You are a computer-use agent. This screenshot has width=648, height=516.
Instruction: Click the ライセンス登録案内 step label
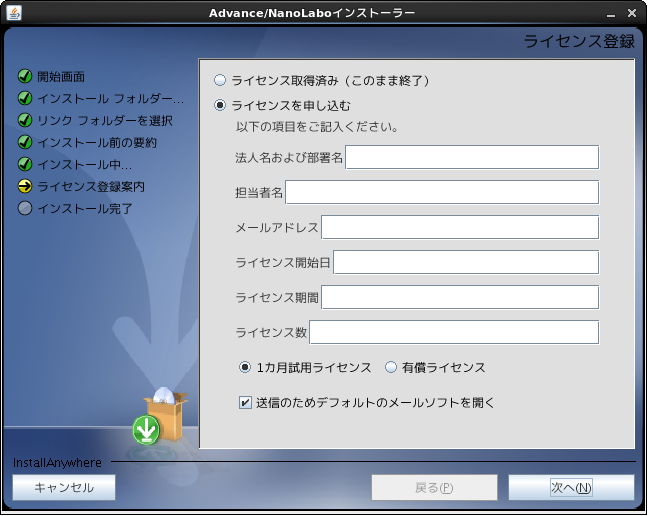tap(91, 187)
